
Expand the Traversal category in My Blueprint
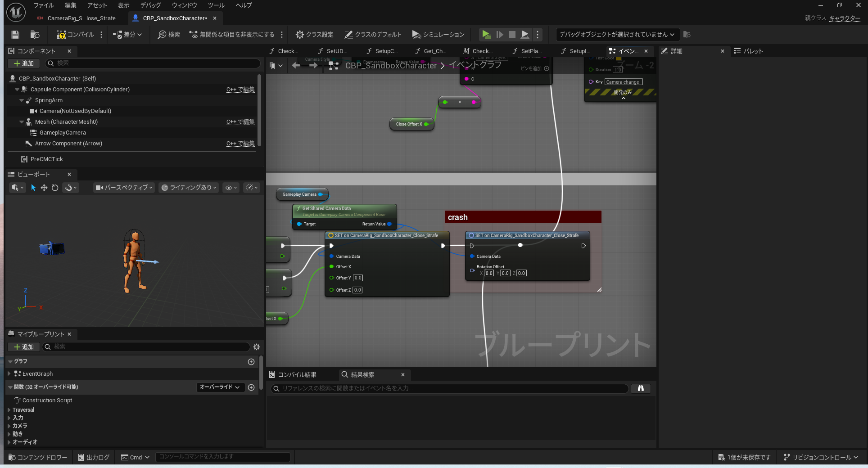[x=9, y=410]
